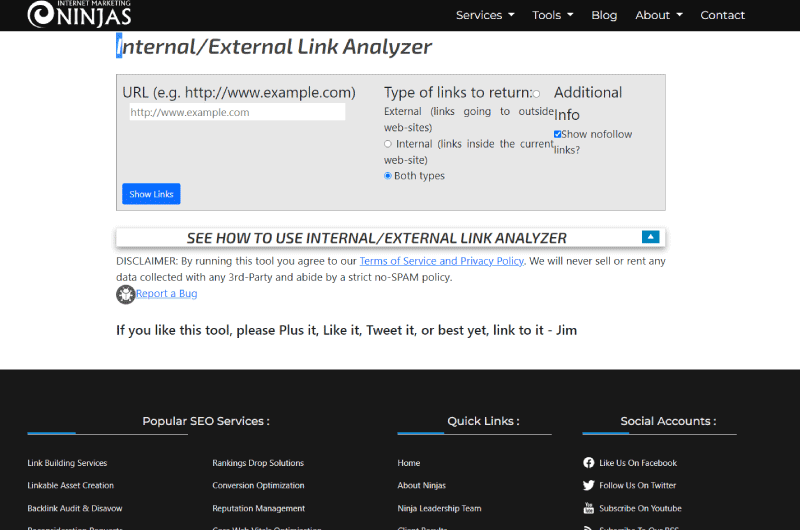Click Follow Us On Twitter text

click(638, 485)
